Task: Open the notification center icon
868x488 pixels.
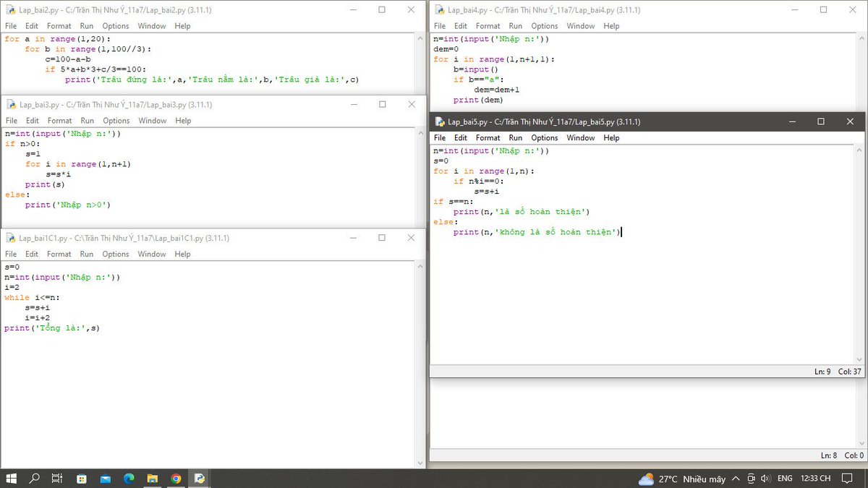Action: [848, 479]
